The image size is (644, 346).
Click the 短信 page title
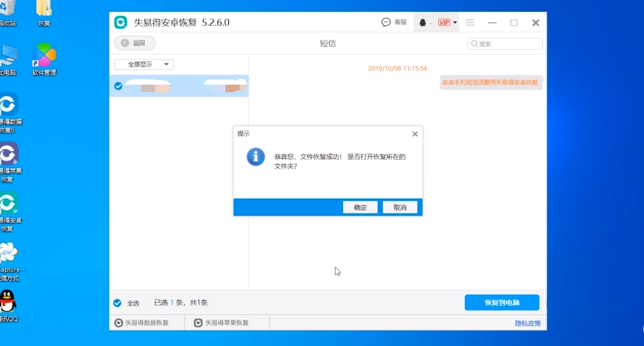coord(328,43)
